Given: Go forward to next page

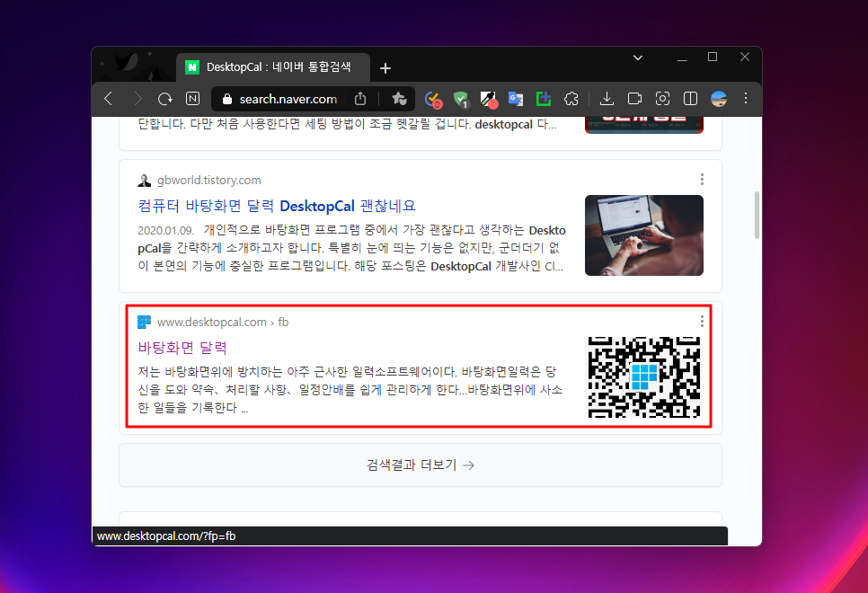Looking at the screenshot, I should pos(137,99).
